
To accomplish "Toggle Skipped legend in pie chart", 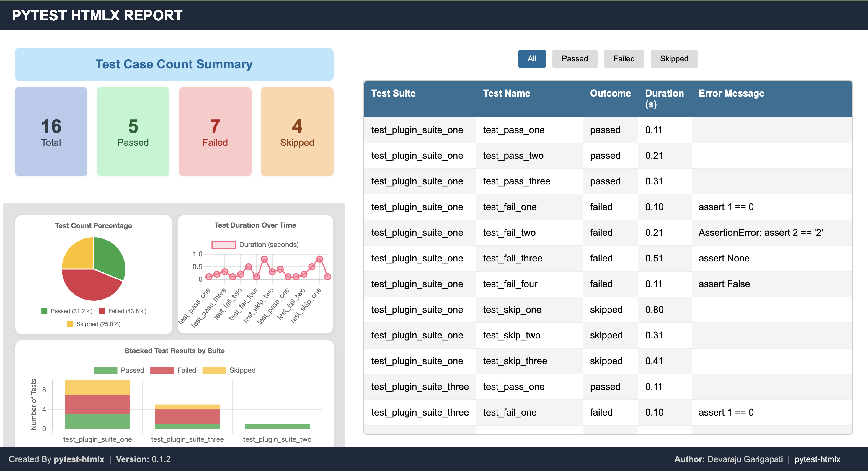I will pyautogui.click(x=94, y=324).
